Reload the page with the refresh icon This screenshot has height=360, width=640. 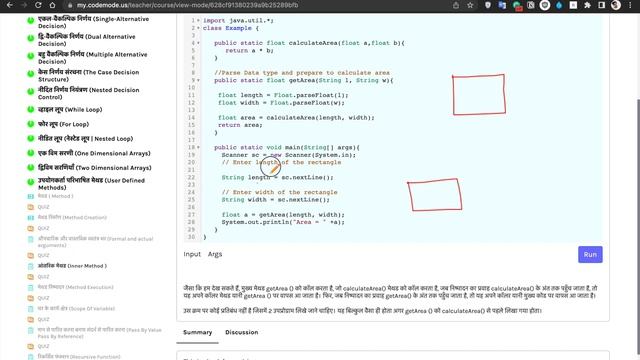(38, 5)
